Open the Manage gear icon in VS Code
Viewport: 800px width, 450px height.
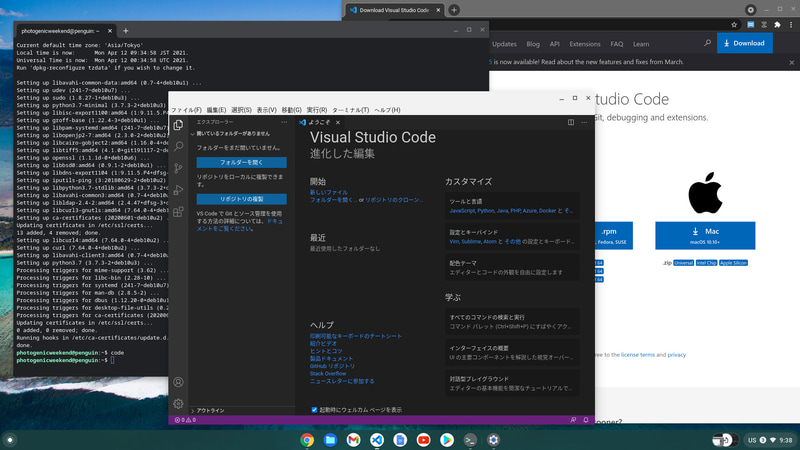[x=178, y=404]
